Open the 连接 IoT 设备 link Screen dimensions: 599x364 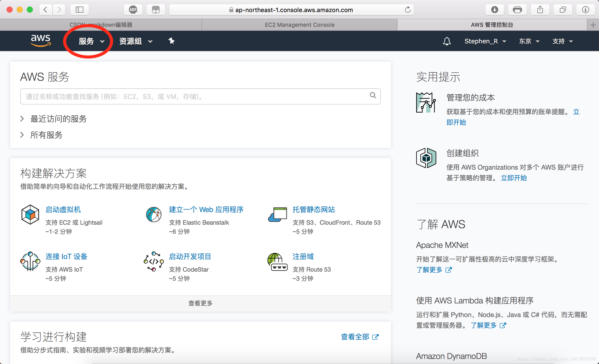pyautogui.click(x=66, y=256)
